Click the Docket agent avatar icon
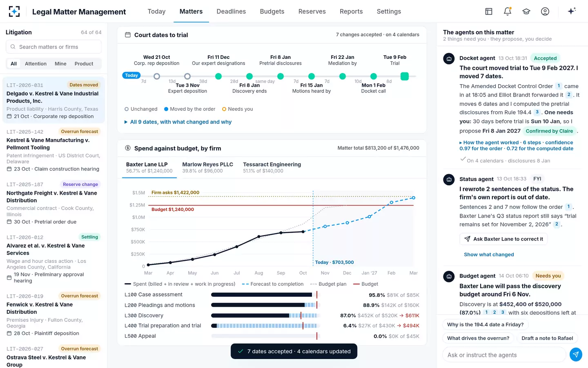 click(x=449, y=58)
